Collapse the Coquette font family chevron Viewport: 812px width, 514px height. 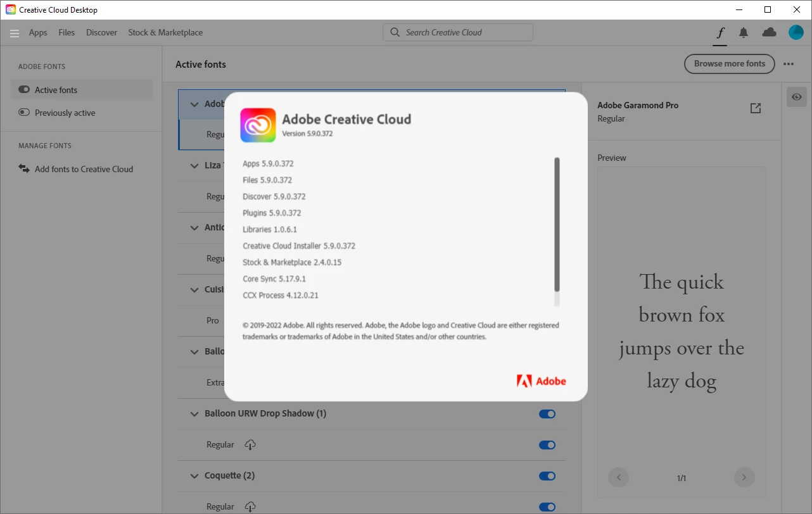click(194, 476)
